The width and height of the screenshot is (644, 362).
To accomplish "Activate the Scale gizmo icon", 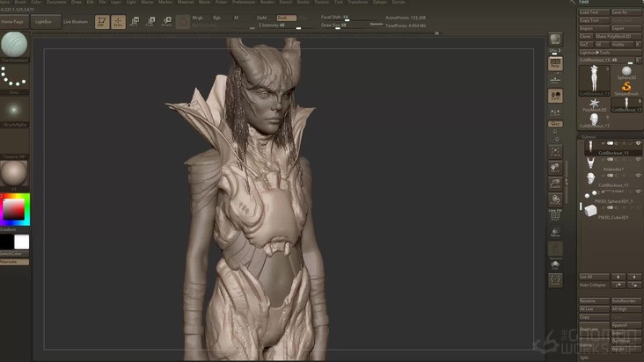I will tap(150, 21).
